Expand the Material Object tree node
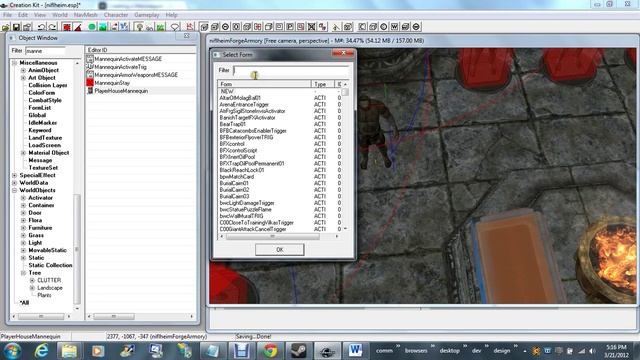Screen dimensions: 640x360 click(23, 153)
